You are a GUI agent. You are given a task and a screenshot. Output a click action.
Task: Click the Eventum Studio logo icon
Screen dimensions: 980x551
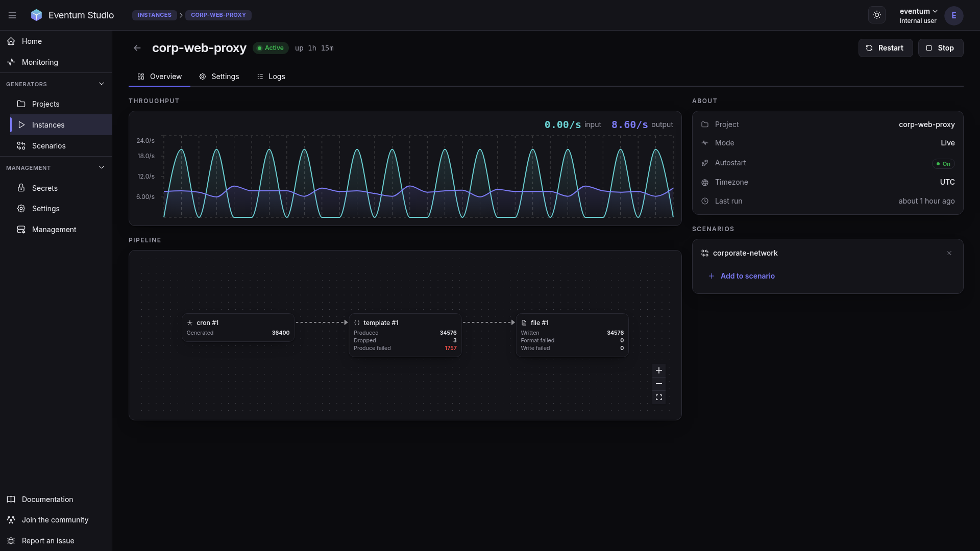pos(36,15)
